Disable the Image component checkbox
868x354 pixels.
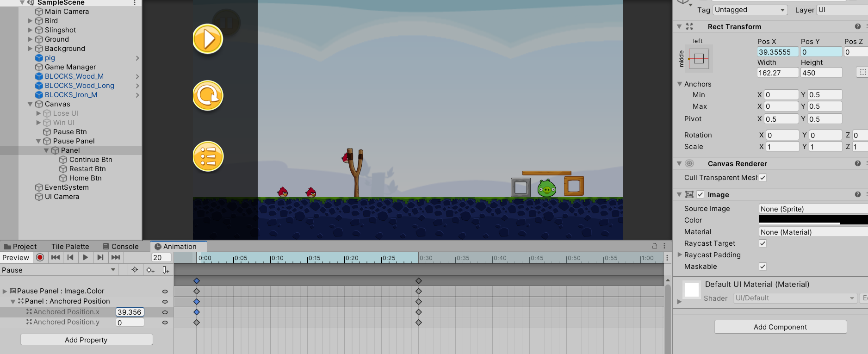(700, 194)
